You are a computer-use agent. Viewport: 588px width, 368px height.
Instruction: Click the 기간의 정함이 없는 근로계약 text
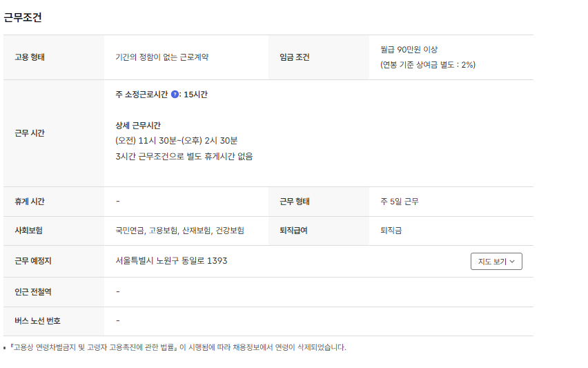pyautogui.click(x=161, y=57)
